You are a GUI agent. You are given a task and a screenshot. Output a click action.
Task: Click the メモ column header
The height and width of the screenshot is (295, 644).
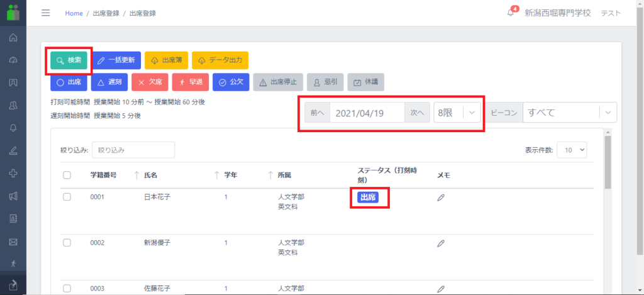coord(443,175)
